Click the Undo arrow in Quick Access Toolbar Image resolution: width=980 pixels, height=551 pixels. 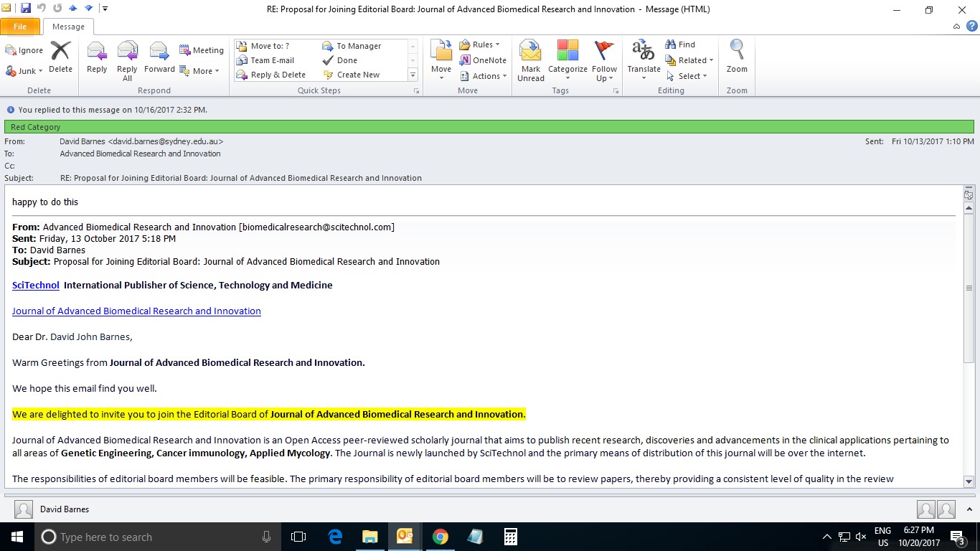coord(42,9)
